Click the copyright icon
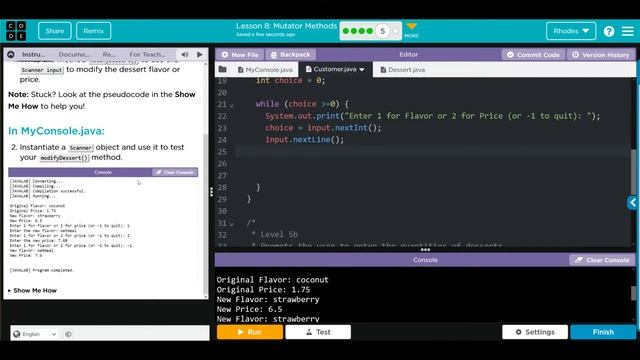The image size is (640, 360). coord(68,334)
